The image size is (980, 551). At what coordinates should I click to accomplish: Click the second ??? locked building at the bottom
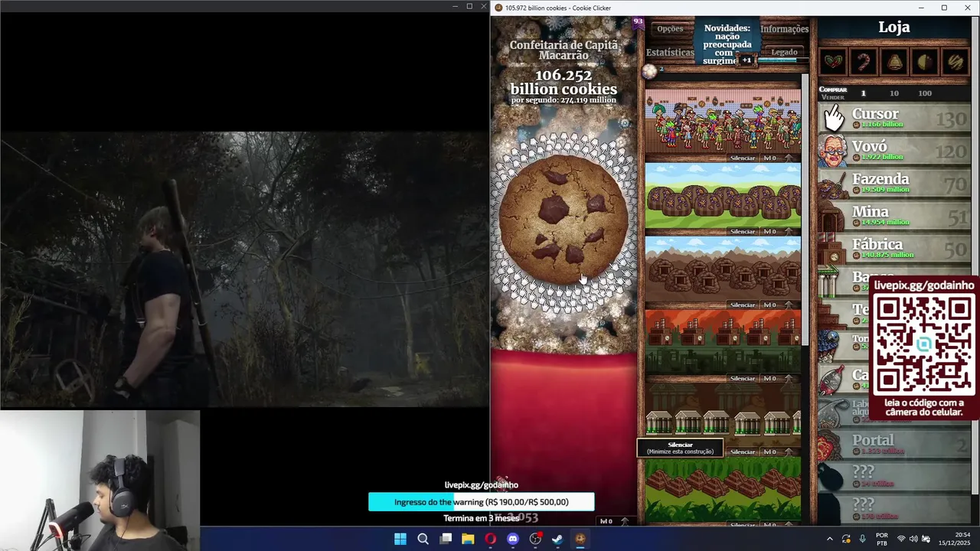(x=894, y=509)
